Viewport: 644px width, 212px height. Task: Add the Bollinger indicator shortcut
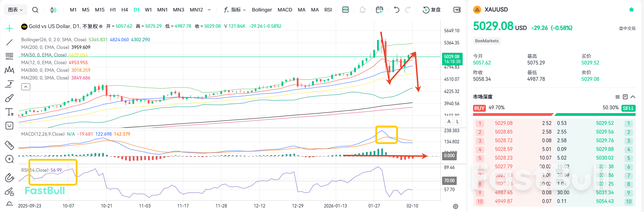click(262, 10)
